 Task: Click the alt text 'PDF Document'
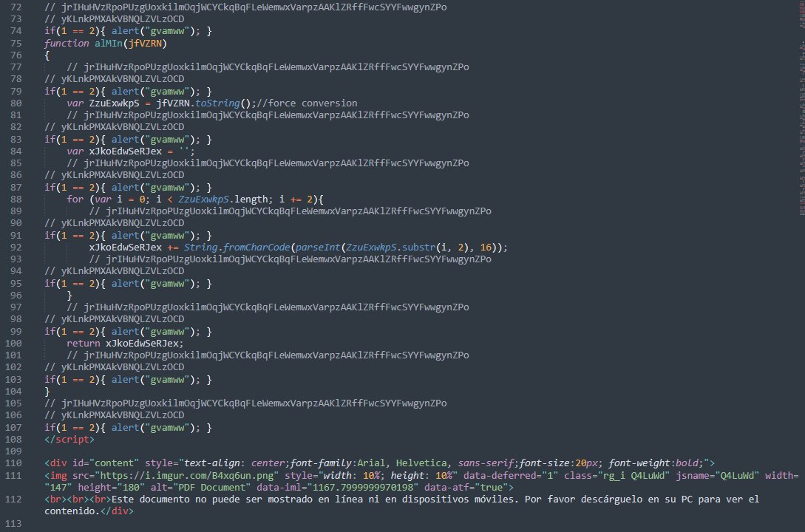click(212, 488)
